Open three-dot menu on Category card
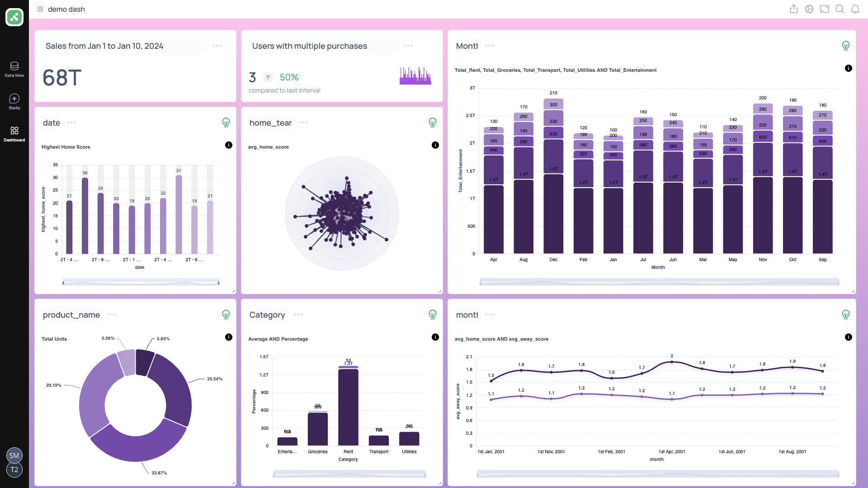The width and height of the screenshot is (868, 488). 298,314
